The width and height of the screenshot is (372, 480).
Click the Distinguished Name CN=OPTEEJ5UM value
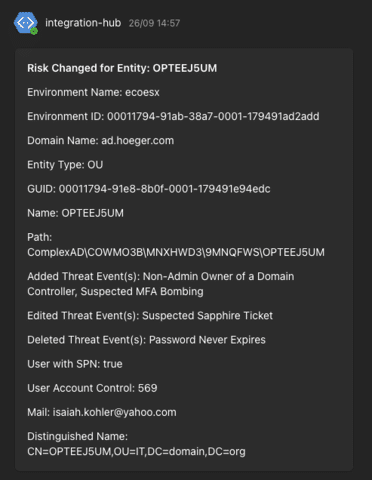point(136,452)
